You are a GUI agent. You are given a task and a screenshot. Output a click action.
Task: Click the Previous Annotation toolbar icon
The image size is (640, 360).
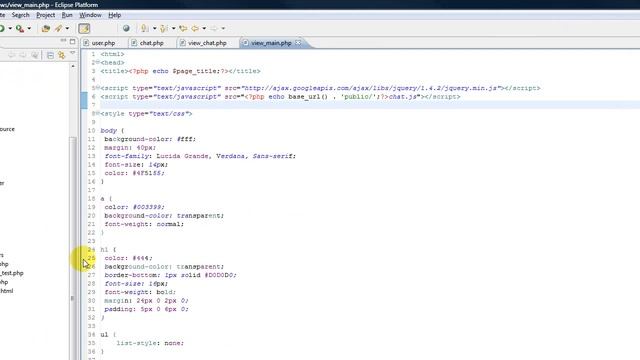pos(164,29)
